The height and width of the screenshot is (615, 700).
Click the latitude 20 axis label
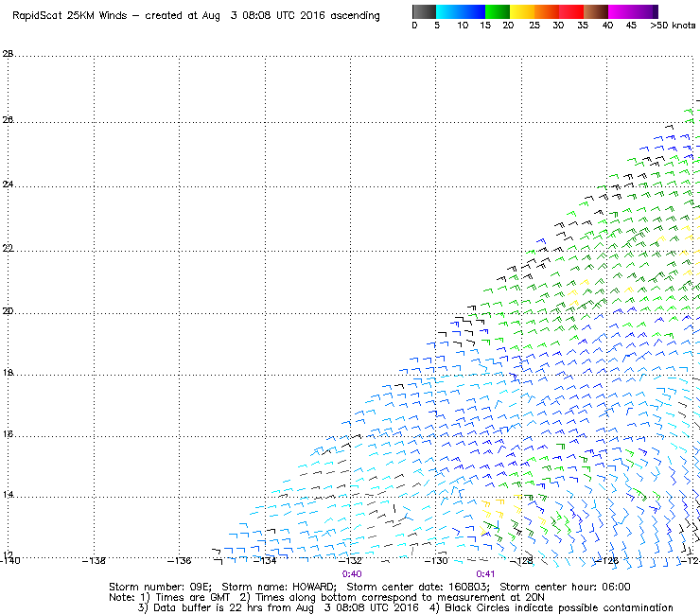pos(8,311)
